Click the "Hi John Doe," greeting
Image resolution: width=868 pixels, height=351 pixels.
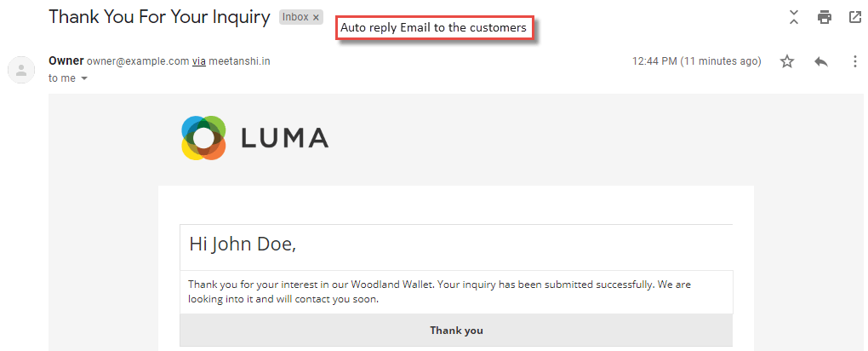243,244
